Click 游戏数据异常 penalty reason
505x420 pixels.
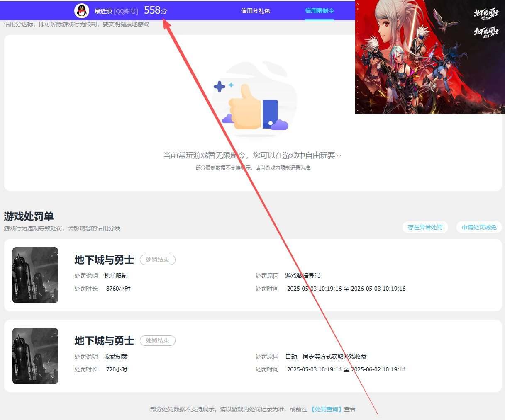pyautogui.click(x=303, y=276)
